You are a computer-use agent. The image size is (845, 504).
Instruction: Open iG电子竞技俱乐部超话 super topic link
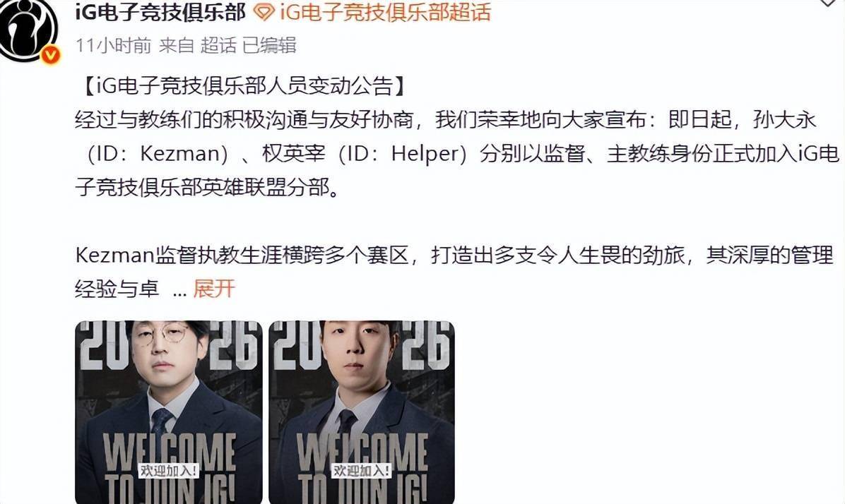pyautogui.click(x=385, y=12)
